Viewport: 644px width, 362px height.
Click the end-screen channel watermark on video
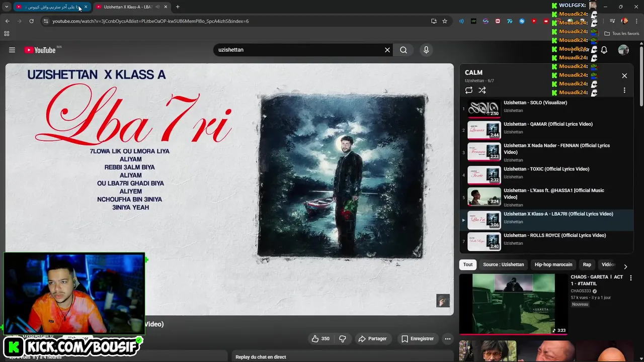pyautogui.click(x=443, y=301)
